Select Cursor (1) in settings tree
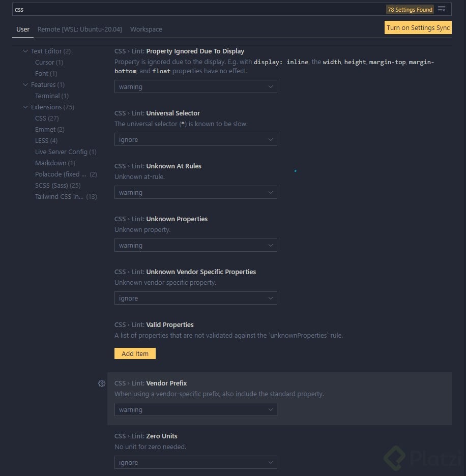 (49, 62)
